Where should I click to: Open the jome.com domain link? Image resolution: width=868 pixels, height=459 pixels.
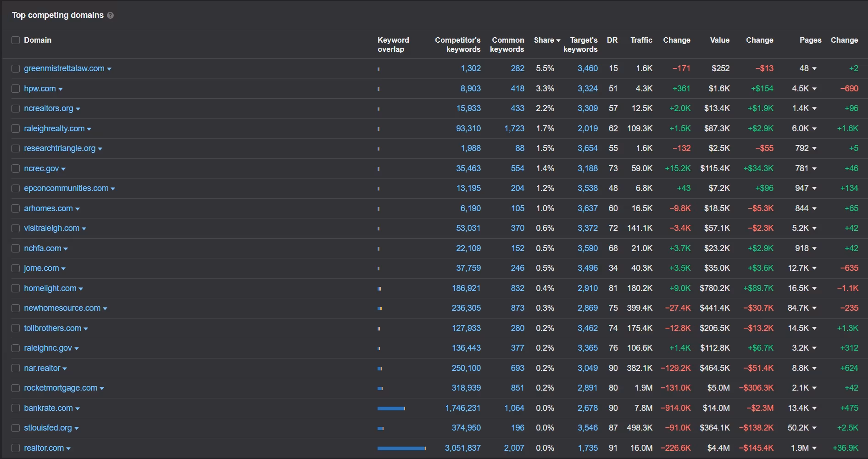pyautogui.click(x=41, y=268)
